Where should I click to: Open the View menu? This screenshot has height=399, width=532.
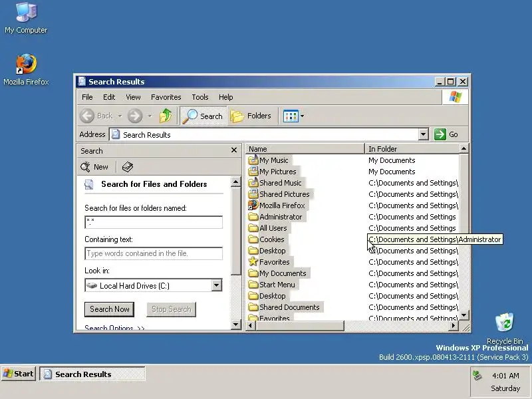point(133,97)
